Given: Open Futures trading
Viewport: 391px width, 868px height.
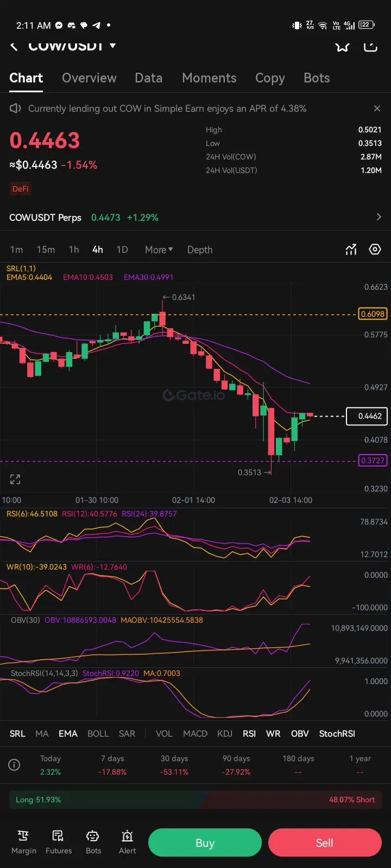Looking at the screenshot, I should click(x=59, y=843).
